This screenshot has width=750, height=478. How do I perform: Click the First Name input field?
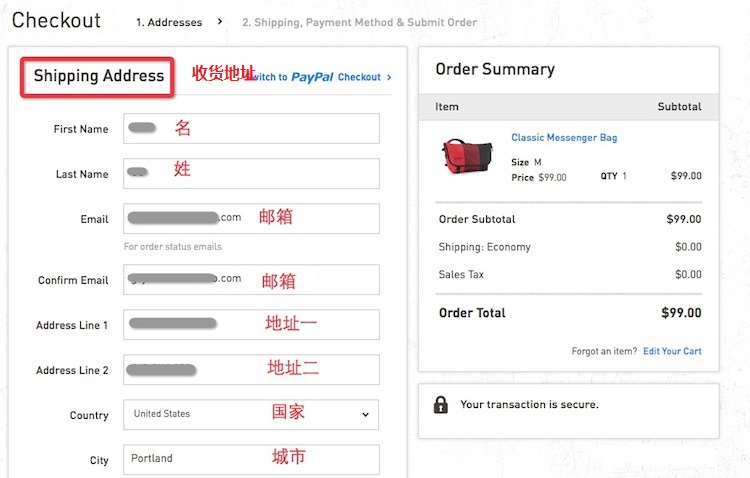pos(251,128)
